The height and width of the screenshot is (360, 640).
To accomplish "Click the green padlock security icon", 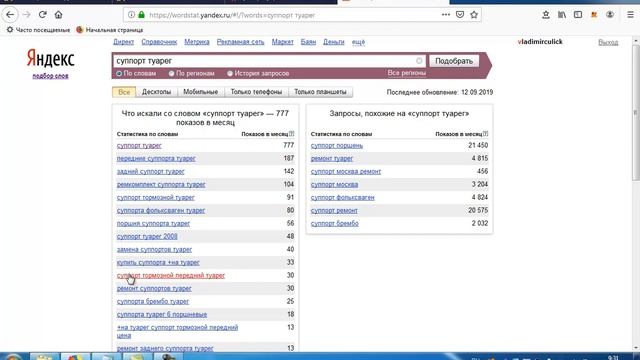I will click(141, 15).
